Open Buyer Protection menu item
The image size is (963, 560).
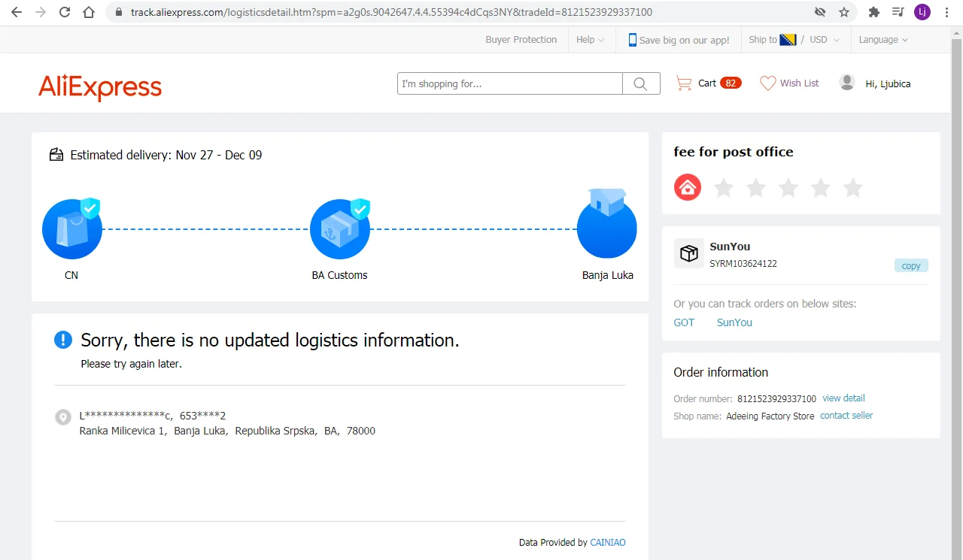521,40
